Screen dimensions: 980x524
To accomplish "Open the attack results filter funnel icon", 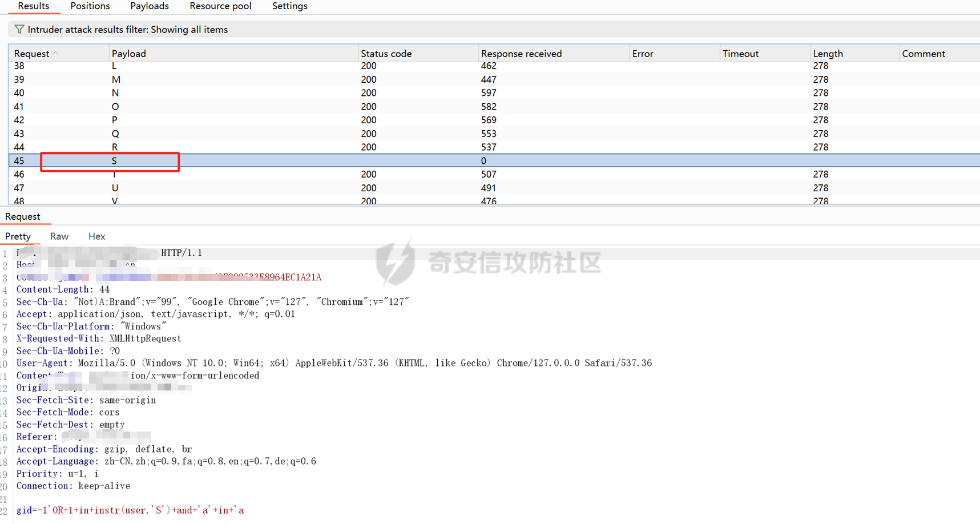I will click(x=19, y=29).
